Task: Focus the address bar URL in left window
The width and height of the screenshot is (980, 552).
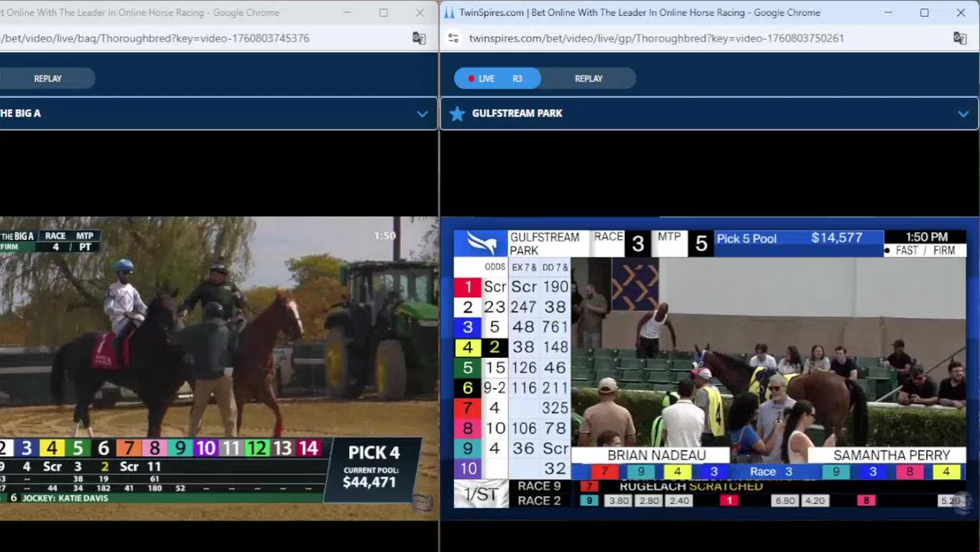Action: tap(155, 38)
